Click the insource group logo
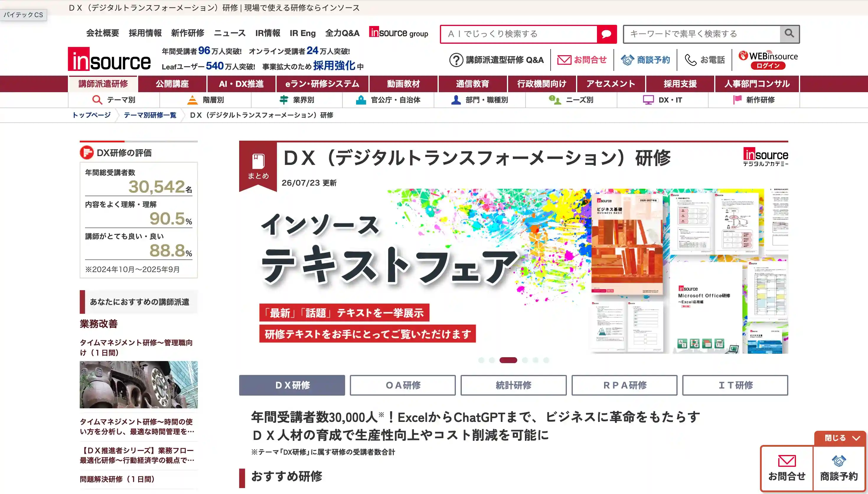The width and height of the screenshot is (868, 494). pyautogui.click(x=398, y=32)
